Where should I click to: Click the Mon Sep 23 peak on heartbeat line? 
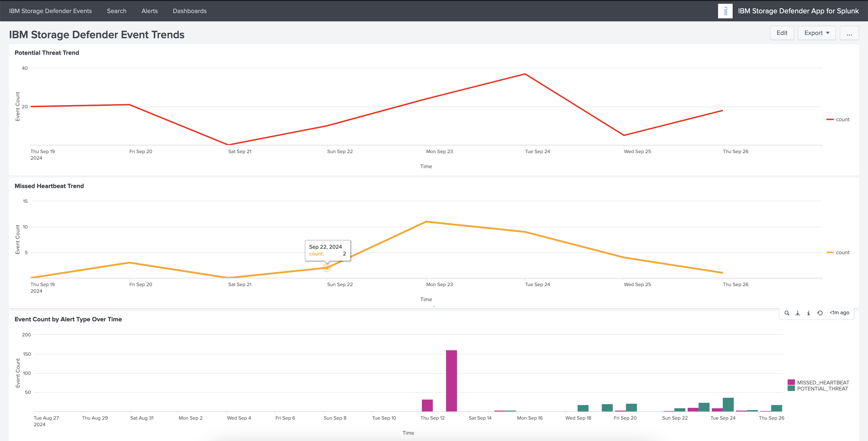(426, 222)
